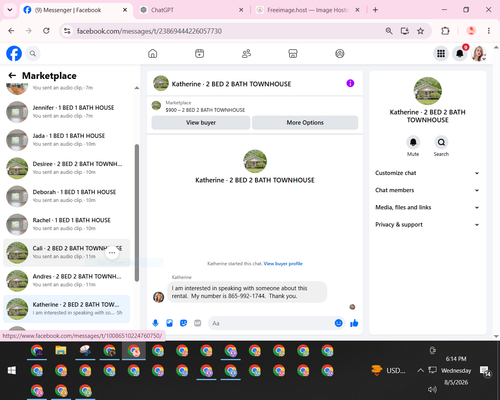Click the zoom magnifier in address bar
Viewport: 500px width, 400px height.
(389, 31)
